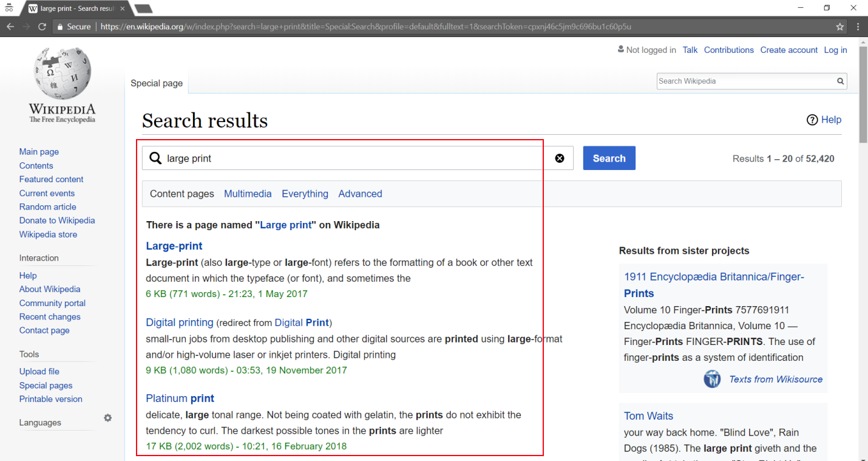868x461 pixels.
Task: Click the incognito icon at the window corner
Action: tap(9, 8)
